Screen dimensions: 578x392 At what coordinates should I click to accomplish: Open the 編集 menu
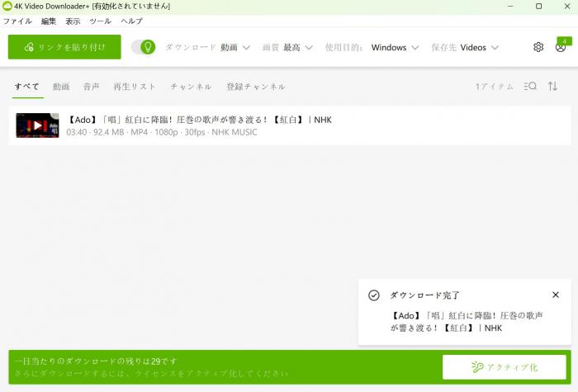click(x=49, y=21)
